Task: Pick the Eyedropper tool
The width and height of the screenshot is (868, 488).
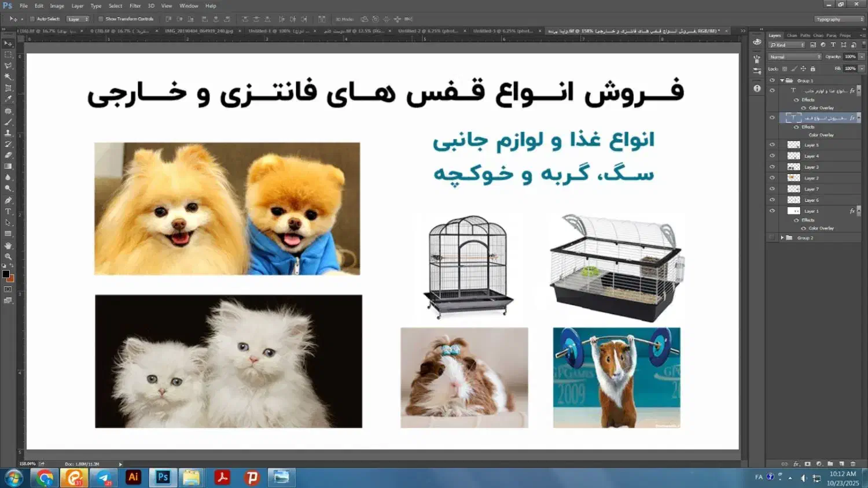Action: 8,99
